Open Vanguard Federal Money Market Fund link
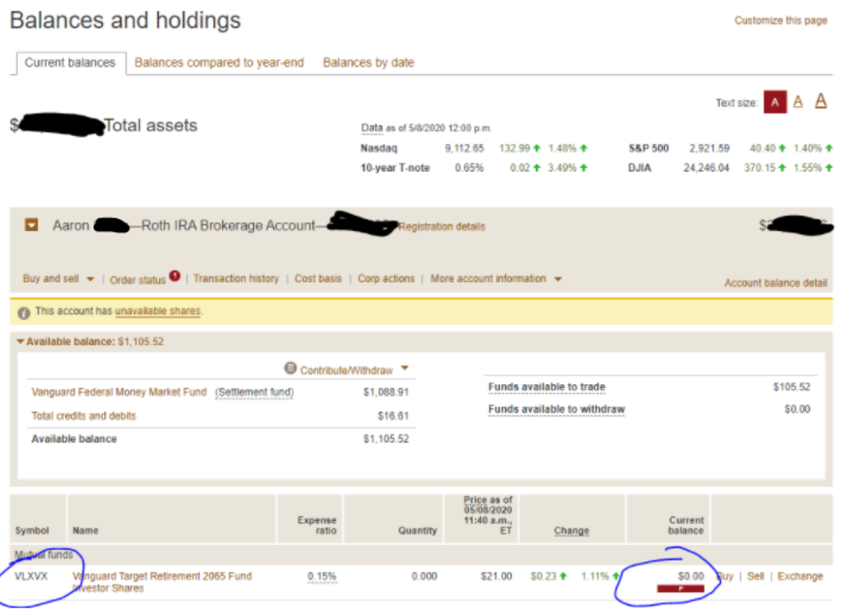The height and width of the screenshot is (616, 846). [x=118, y=392]
